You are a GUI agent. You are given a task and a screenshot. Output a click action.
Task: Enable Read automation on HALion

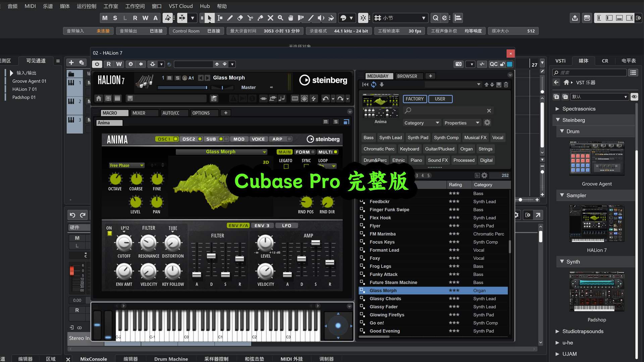108,64
